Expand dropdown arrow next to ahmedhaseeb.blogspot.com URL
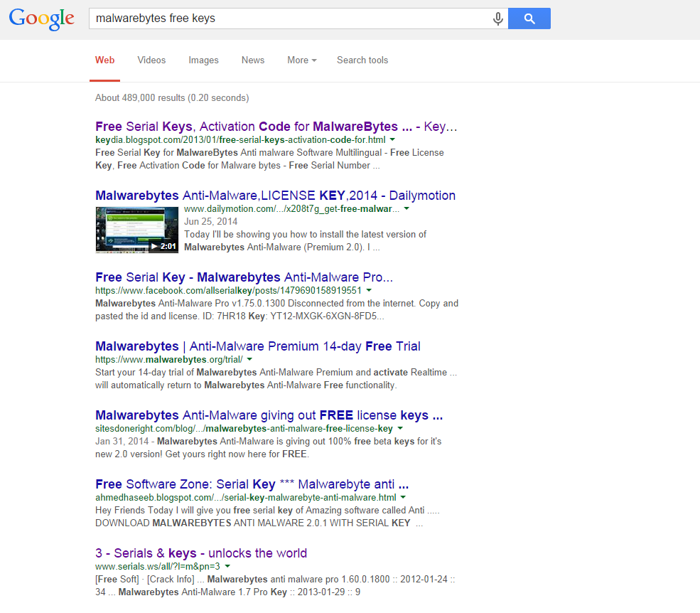This screenshot has width=700, height=613. pos(403,497)
